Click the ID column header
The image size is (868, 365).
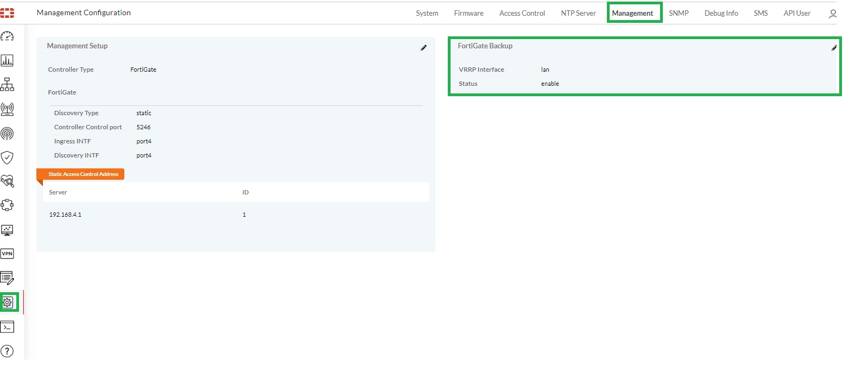pos(245,192)
